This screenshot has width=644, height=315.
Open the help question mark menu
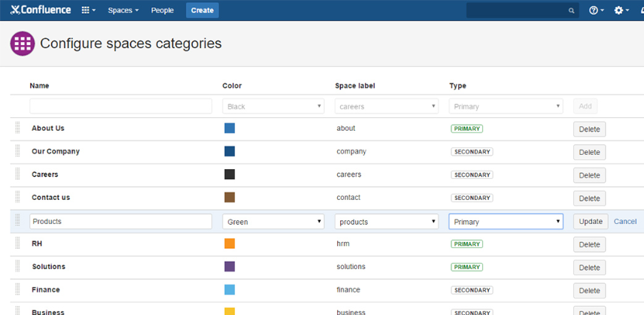pos(597,11)
